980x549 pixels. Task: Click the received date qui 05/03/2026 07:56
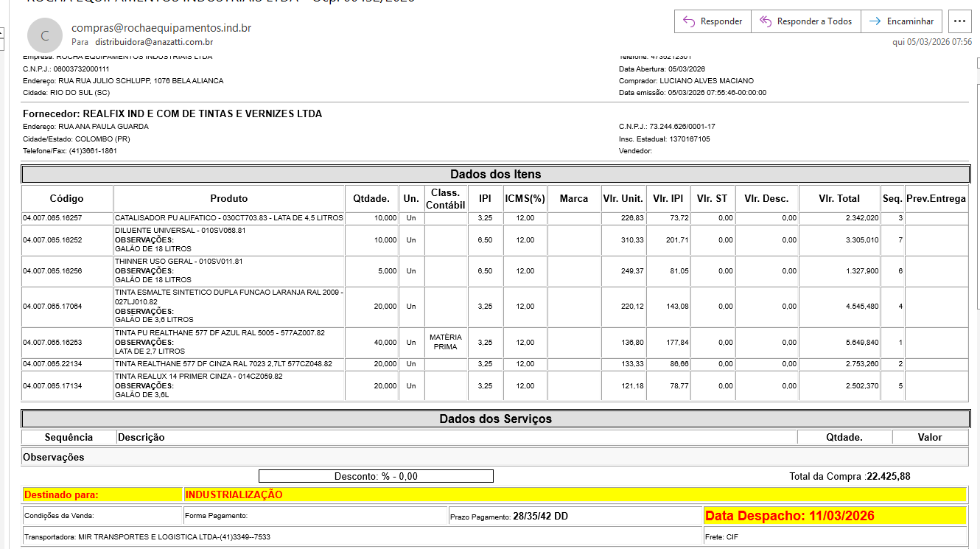[x=932, y=42]
